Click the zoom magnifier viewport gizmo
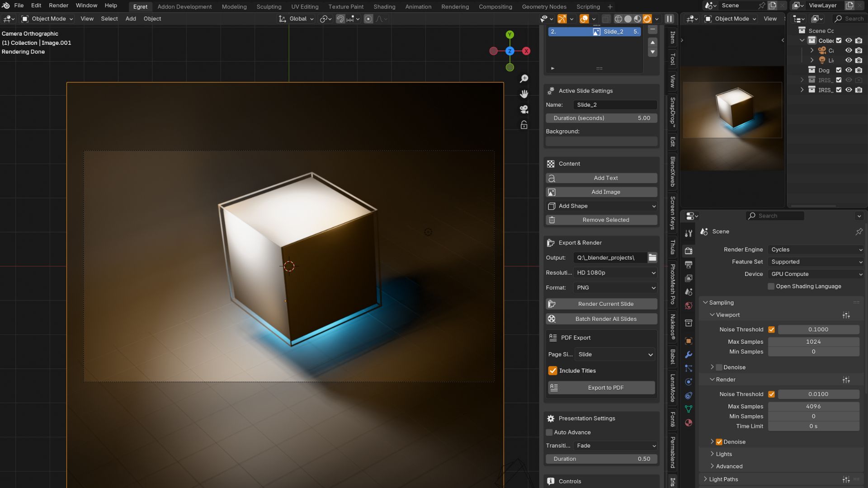 click(524, 79)
